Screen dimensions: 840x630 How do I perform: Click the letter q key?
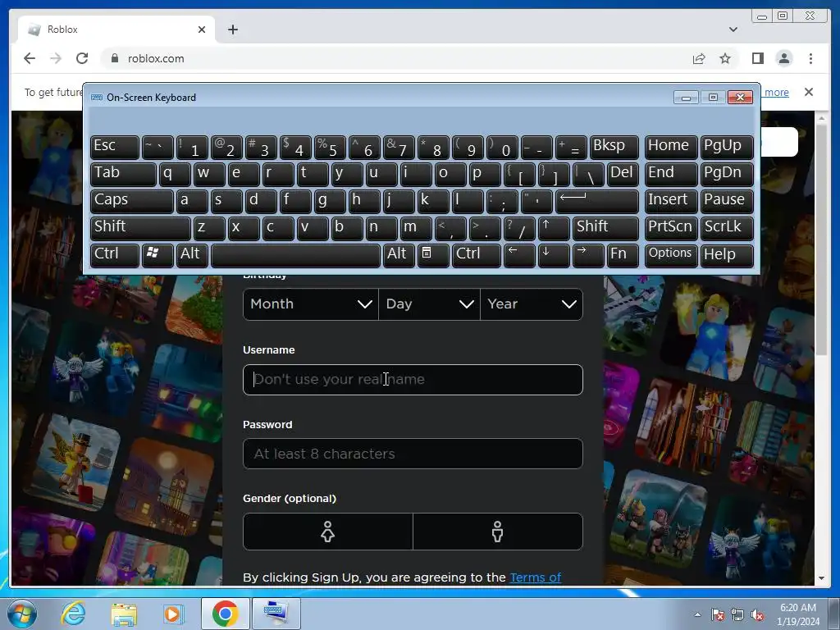pyautogui.click(x=175, y=174)
